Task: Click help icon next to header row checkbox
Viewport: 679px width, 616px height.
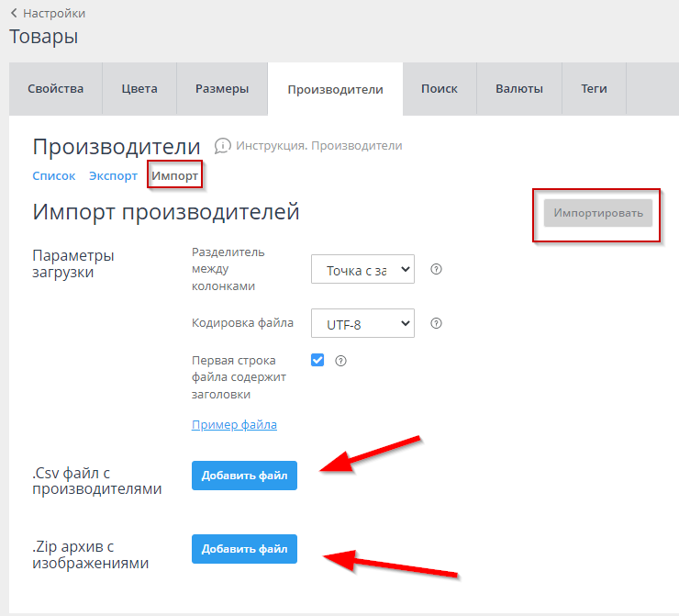Action: [341, 361]
